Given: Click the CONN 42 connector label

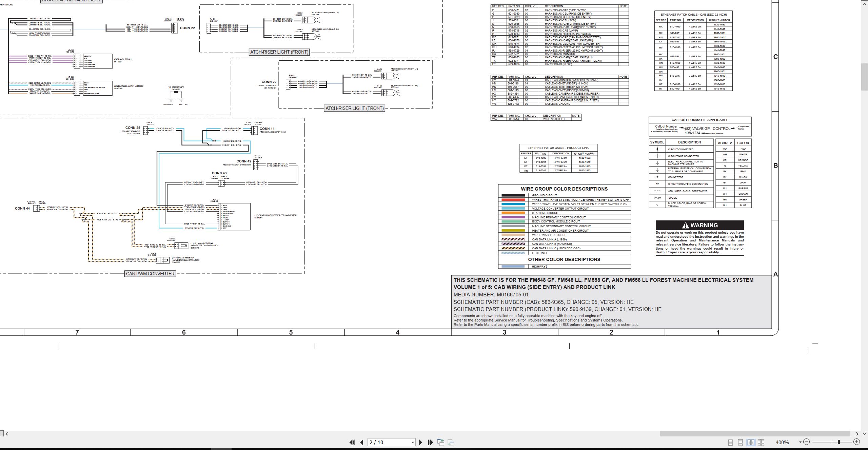Looking at the screenshot, I should coord(244,161).
